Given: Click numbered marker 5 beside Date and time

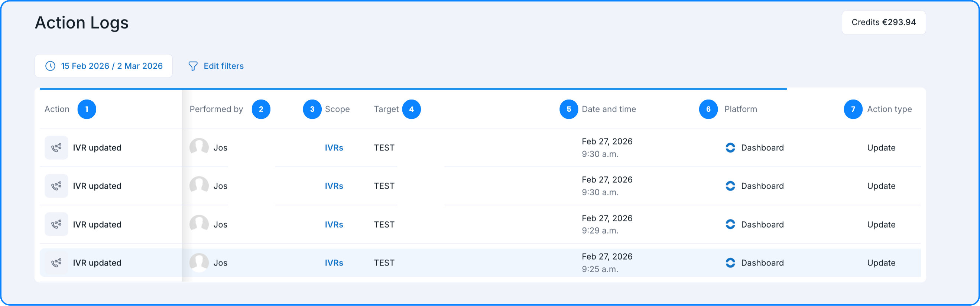Looking at the screenshot, I should click(569, 110).
